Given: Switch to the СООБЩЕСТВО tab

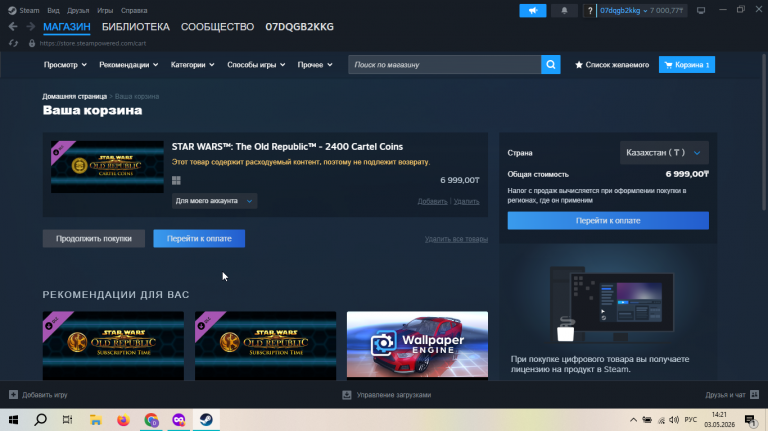Looking at the screenshot, I should tap(217, 27).
